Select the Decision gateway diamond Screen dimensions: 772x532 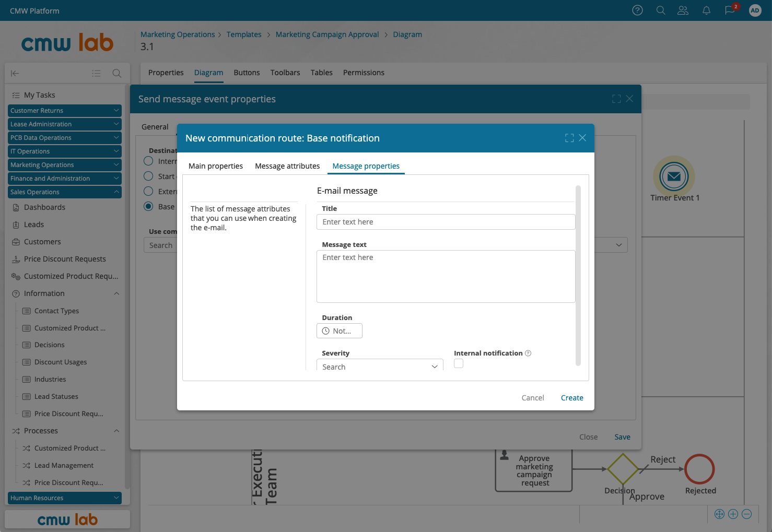click(623, 469)
